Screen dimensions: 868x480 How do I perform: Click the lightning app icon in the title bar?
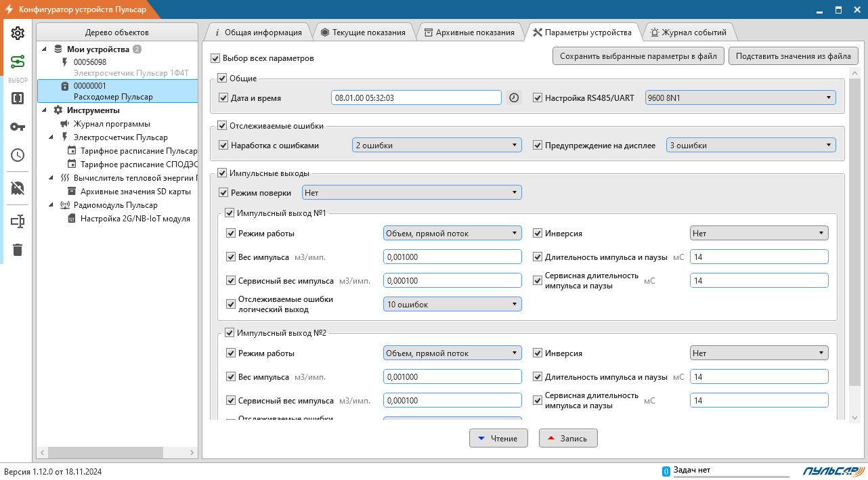click(9, 9)
